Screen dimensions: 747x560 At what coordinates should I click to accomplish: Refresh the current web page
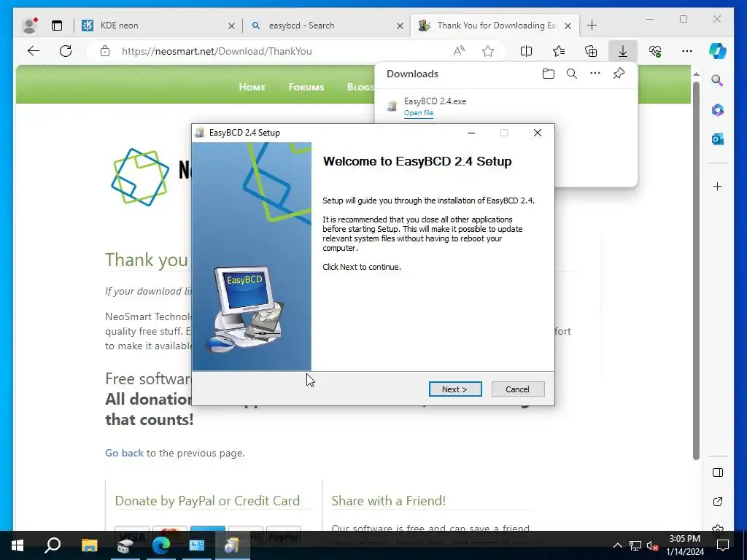coord(66,51)
